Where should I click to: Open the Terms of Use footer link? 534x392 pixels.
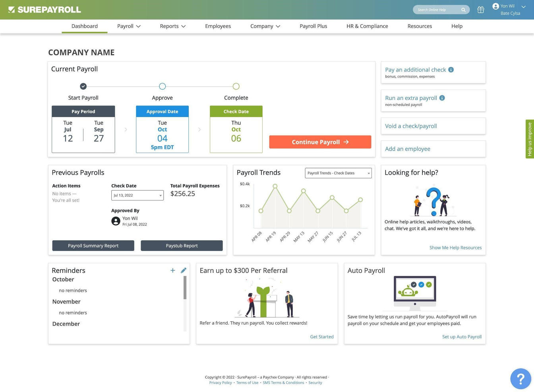(247, 382)
